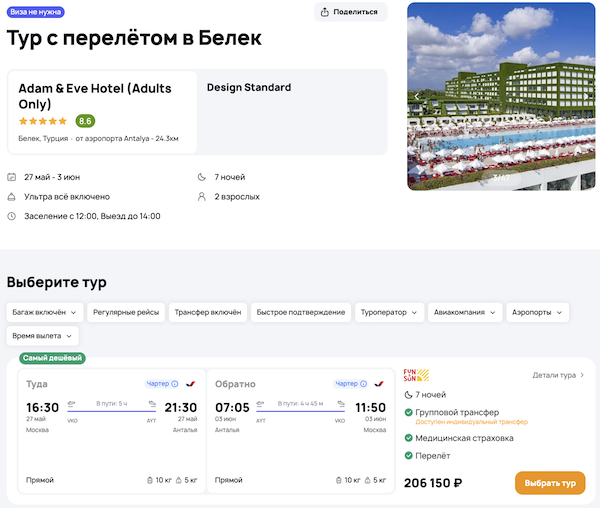This screenshot has height=508, width=600.
Task: Select the Adam & Eve Hotel title
Action: point(95,95)
